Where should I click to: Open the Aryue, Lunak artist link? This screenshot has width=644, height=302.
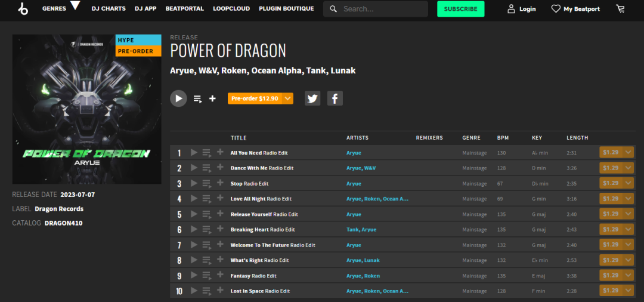point(363,260)
